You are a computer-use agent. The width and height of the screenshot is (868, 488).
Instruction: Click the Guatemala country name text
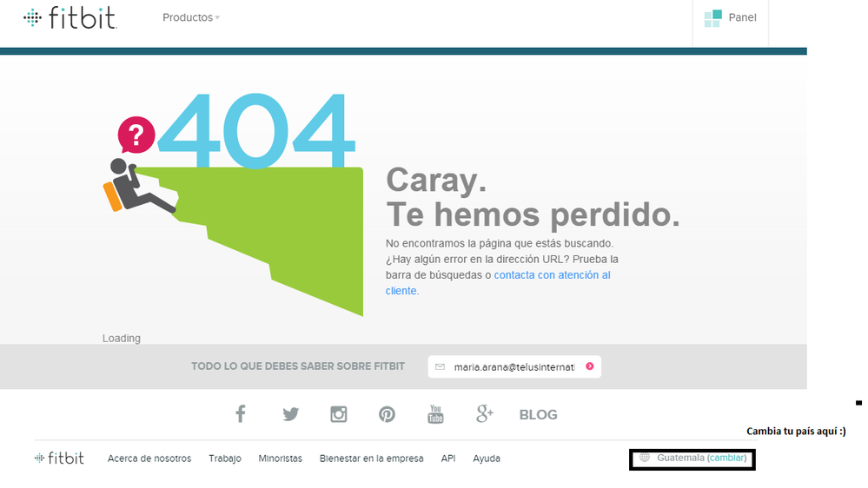tap(680, 458)
